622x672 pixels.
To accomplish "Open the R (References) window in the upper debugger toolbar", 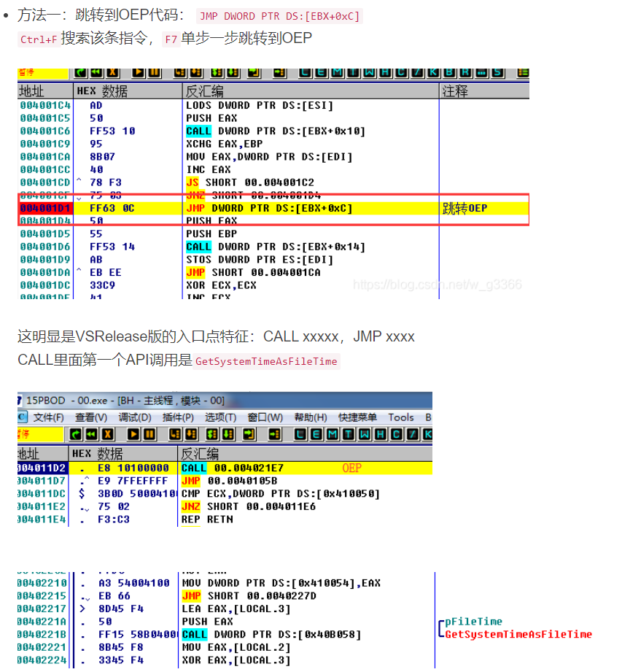I will pyautogui.click(x=466, y=72).
